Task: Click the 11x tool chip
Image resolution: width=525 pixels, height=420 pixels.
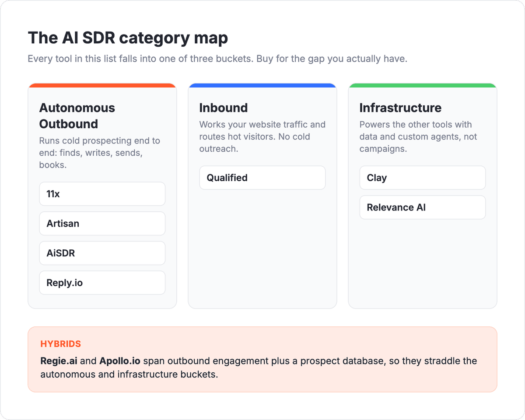Action: [x=102, y=194]
